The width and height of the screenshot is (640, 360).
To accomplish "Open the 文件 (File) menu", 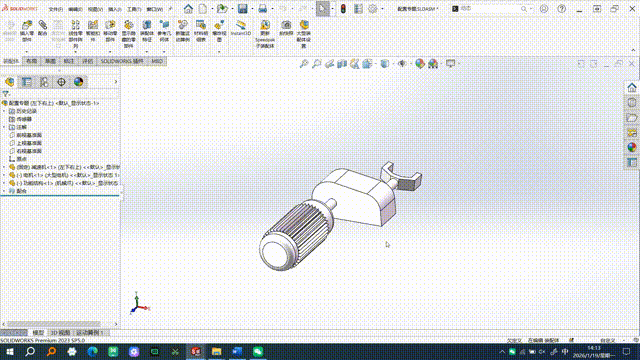I will 56,9.
